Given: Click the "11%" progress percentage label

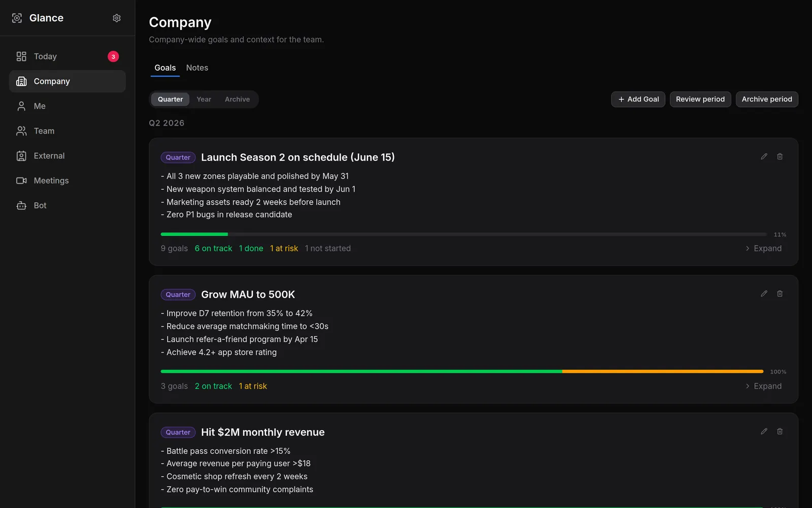Looking at the screenshot, I should (780, 235).
